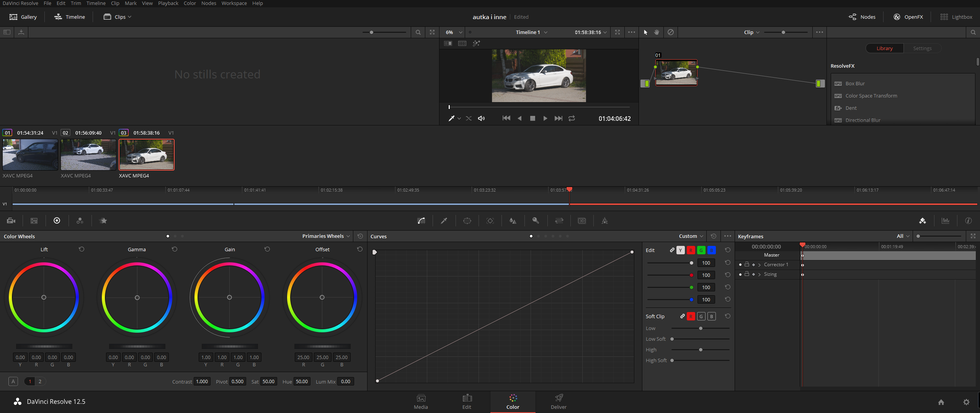Viewport: 980px width, 413px height.
Task: Reset the Offset color wheel
Action: pos(360,249)
